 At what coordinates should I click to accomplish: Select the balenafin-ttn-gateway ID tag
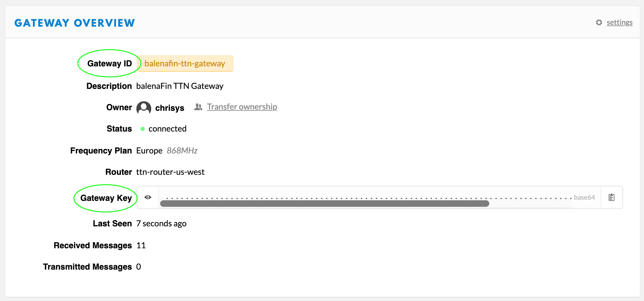[185, 64]
